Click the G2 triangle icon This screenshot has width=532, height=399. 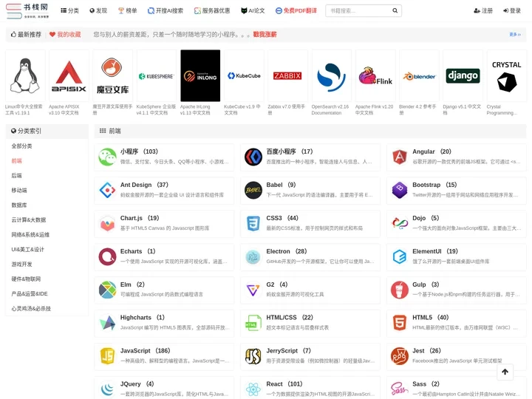(x=253, y=290)
